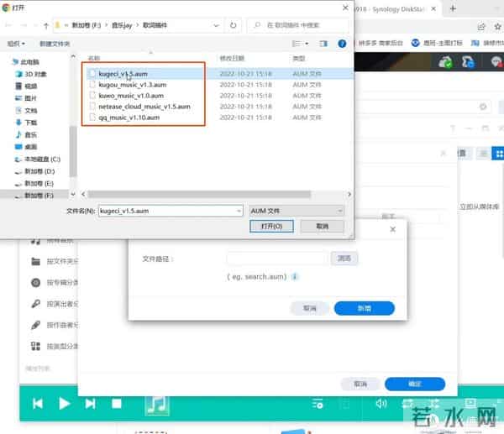Viewport: 504px width, 434px height.
Task: Switch to list view icon in Audio Station
Action: (483, 154)
